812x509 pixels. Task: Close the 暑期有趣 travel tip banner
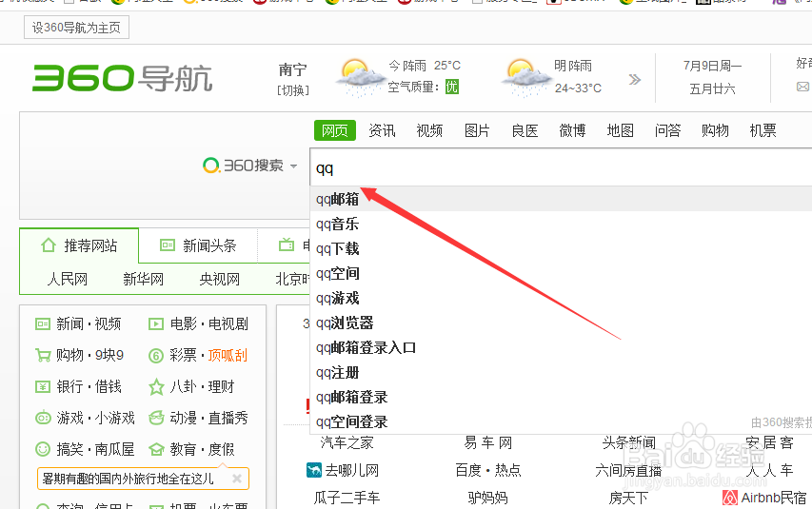tap(237, 479)
